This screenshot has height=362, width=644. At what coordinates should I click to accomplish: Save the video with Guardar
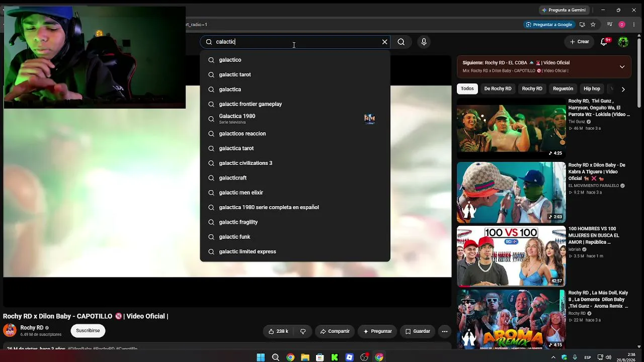[418, 331]
